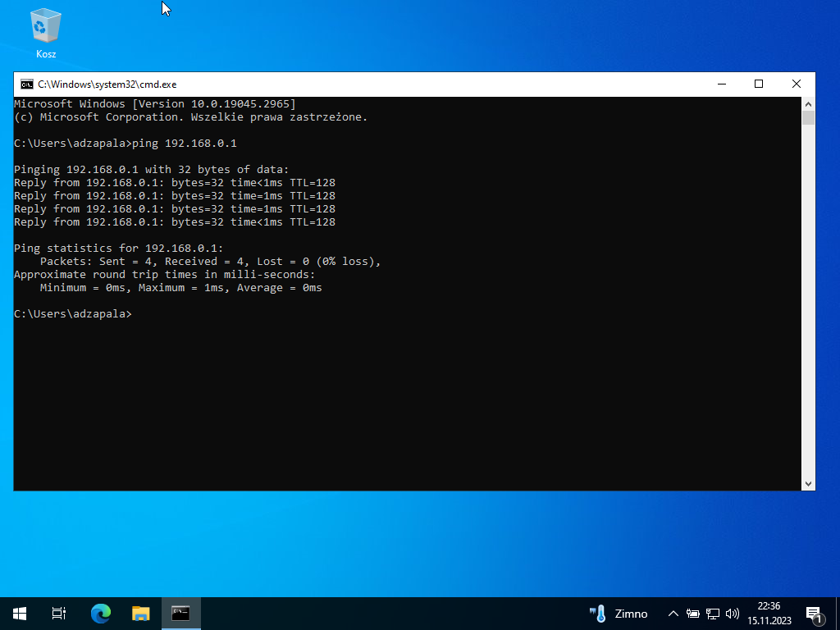Open the notification center icon
This screenshot has height=630, width=840.
815,614
